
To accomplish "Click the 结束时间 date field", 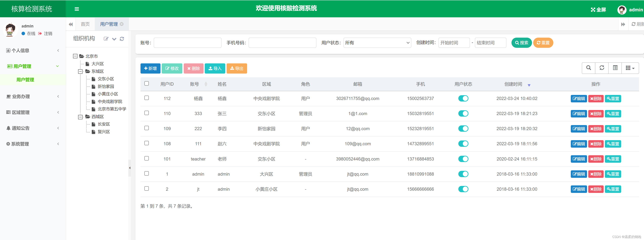I will coord(490,43).
